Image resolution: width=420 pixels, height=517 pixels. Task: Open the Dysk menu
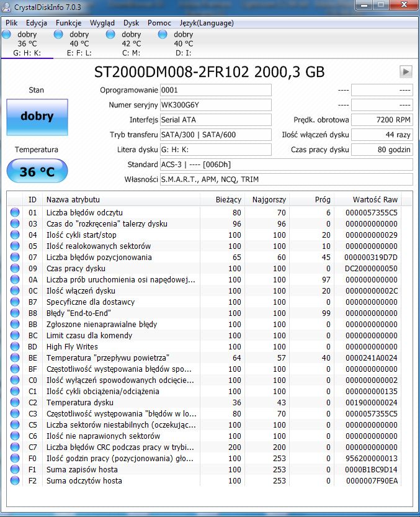pyautogui.click(x=131, y=23)
